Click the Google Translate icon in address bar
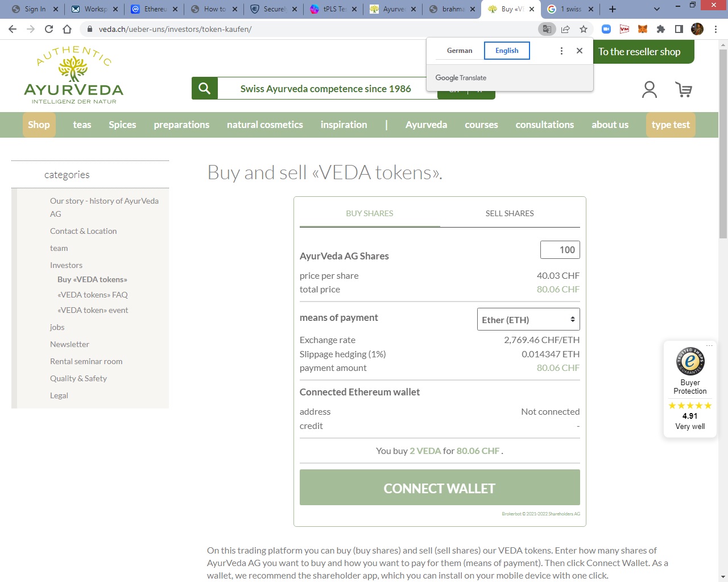The width and height of the screenshot is (728, 582). [547, 29]
